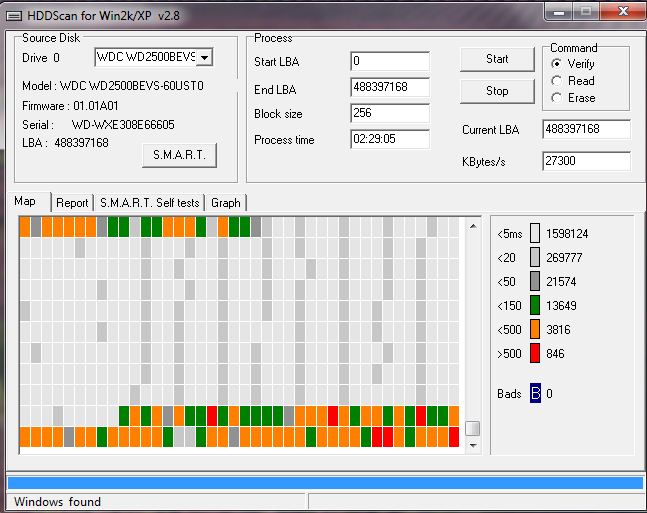Click the HDDScan title bar app icon
Image resolution: width=647 pixels, height=513 pixels.
[14, 16]
